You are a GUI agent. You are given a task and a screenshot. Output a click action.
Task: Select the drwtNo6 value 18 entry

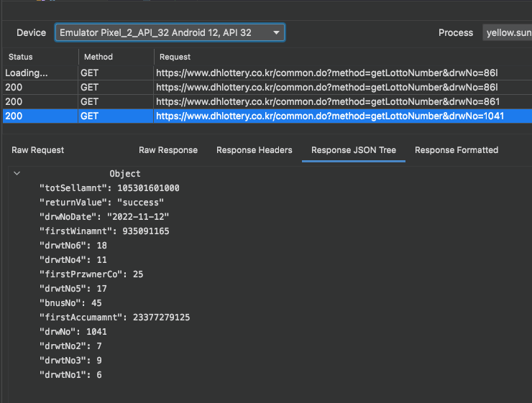point(73,246)
